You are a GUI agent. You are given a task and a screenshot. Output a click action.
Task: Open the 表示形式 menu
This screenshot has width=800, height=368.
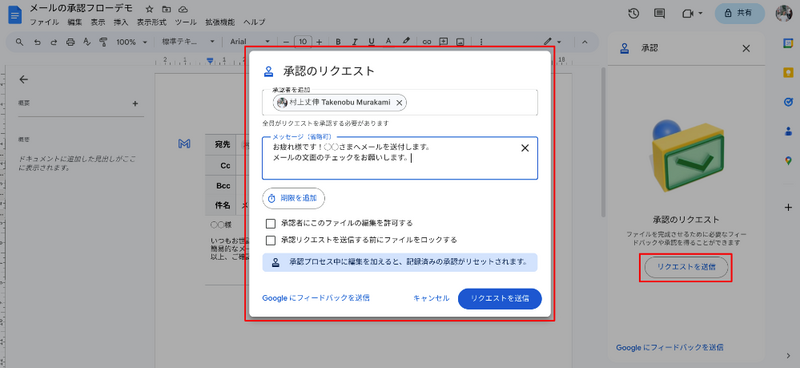[x=152, y=22]
